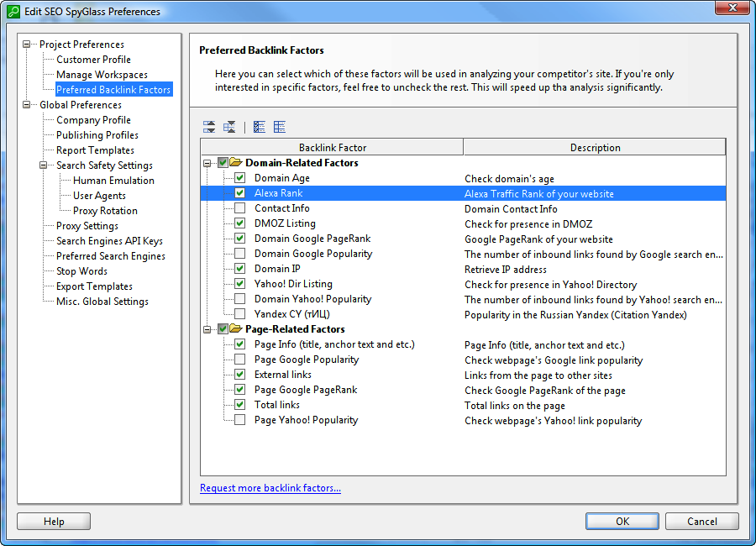Open Export Templates settings
756x546 pixels.
click(94, 286)
